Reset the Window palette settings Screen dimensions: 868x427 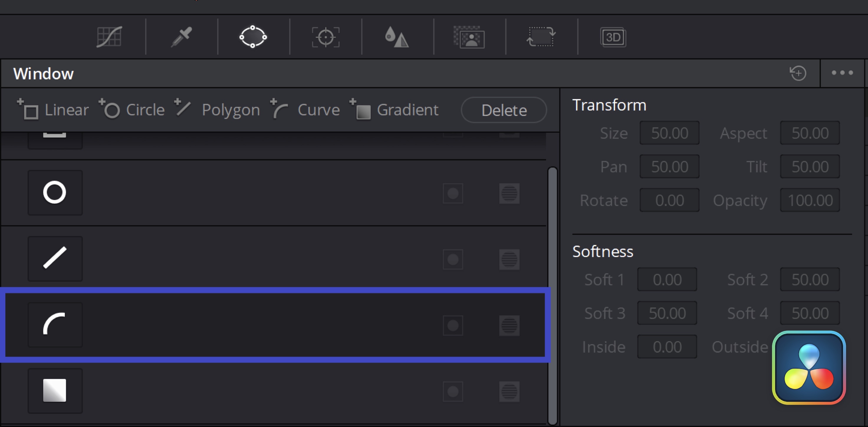click(x=798, y=73)
